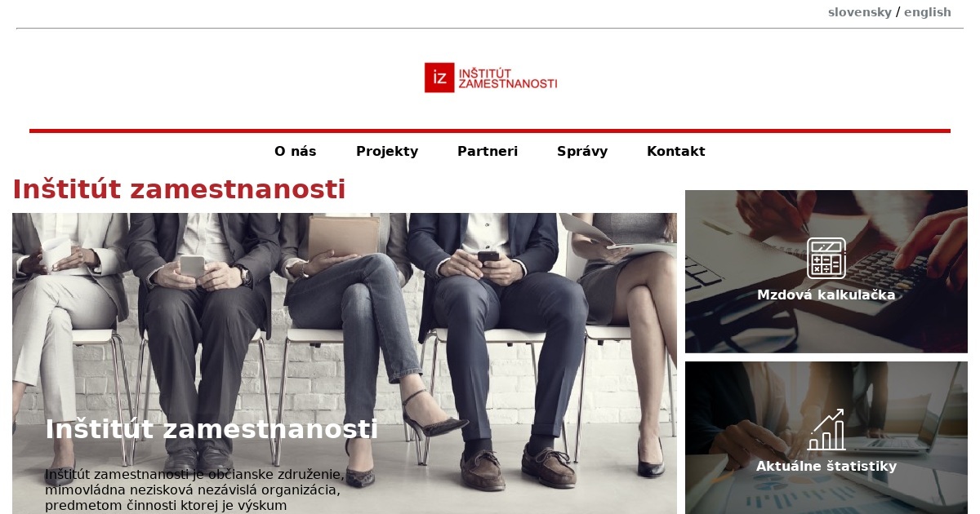
Task: Click the red 'iz' logo square
Action: [439, 78]
